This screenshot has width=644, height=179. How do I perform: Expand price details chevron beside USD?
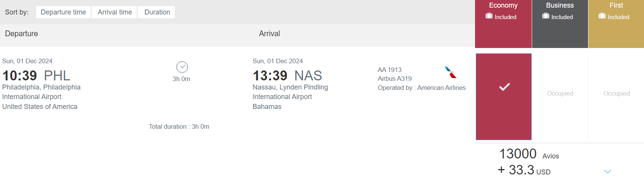607,171
